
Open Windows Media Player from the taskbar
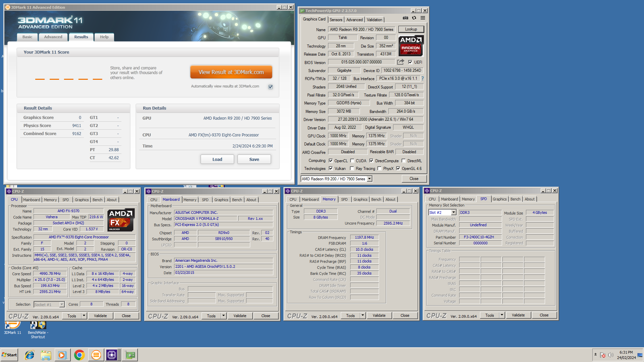62,355
